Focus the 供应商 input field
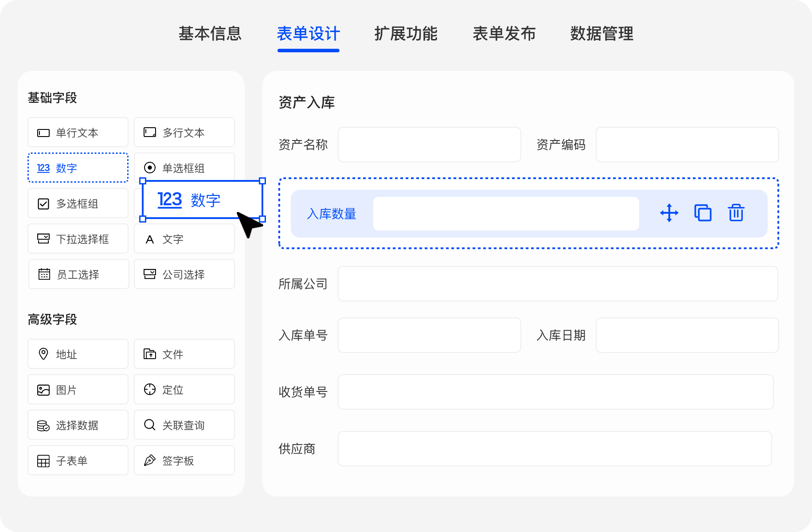The height and width of the screenshot is (532, 812). (x=554, y=449)
